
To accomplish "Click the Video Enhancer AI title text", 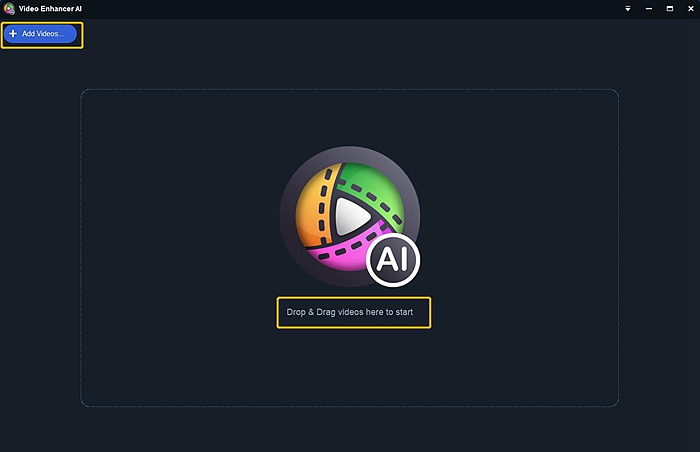I will click(50, 8).
